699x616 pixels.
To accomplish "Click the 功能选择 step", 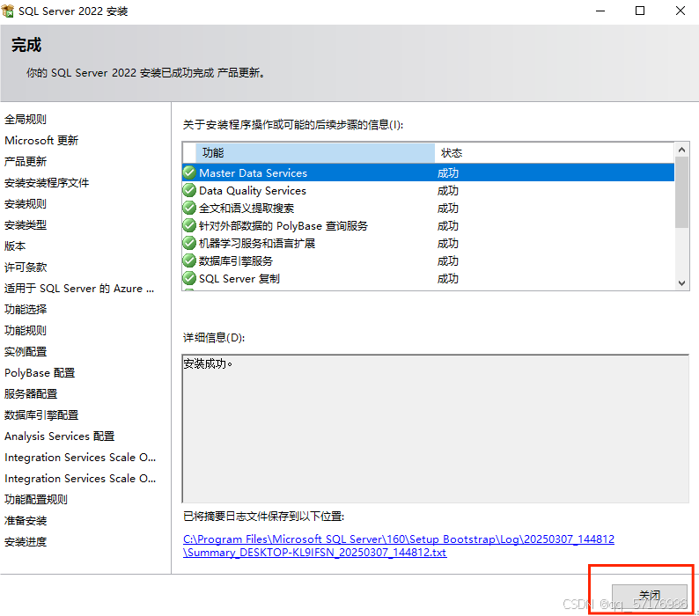I will pos(26,310).
